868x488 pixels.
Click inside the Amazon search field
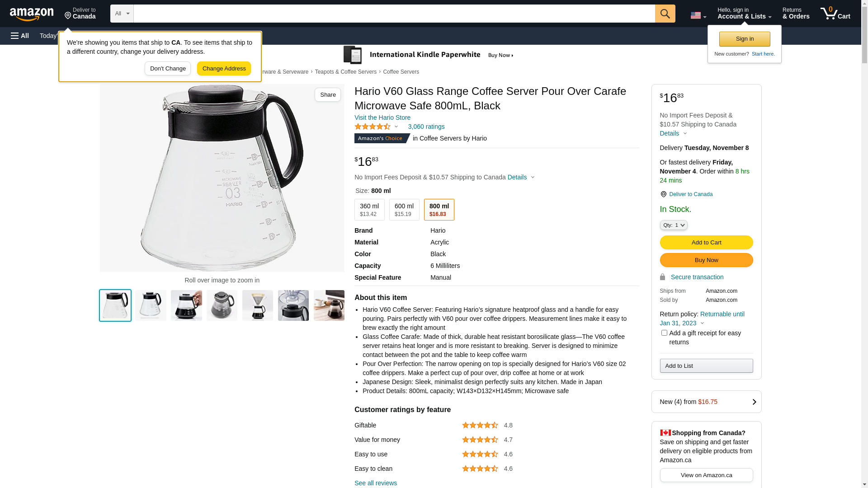coord(394,14)
